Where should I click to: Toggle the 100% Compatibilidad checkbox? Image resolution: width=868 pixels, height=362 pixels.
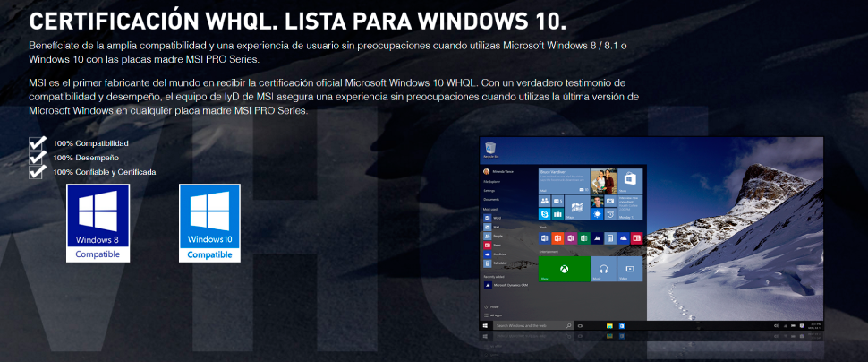click(x=38, y=143)
